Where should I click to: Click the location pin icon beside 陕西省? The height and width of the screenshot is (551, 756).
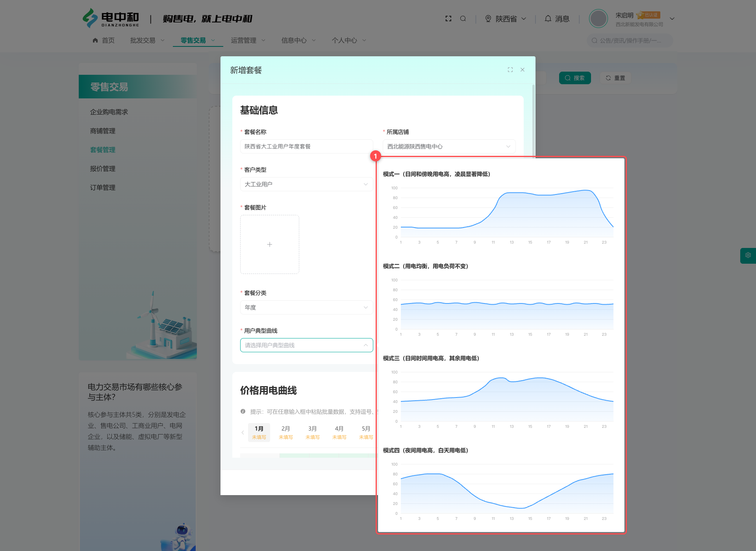pyautogui.click(x=488, y=18)
